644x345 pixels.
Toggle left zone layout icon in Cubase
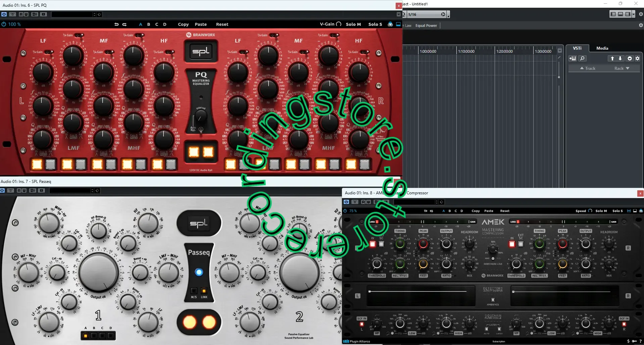click(613, 14)
